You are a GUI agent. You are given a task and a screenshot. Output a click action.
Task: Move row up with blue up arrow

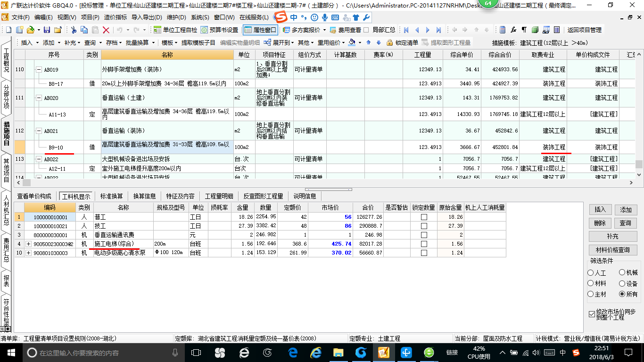point(369,42)
